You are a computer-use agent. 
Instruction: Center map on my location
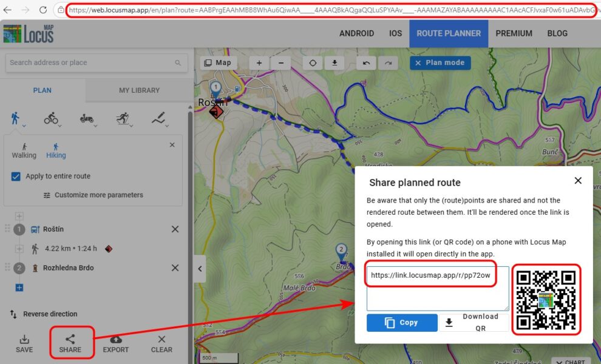[313, 63]
